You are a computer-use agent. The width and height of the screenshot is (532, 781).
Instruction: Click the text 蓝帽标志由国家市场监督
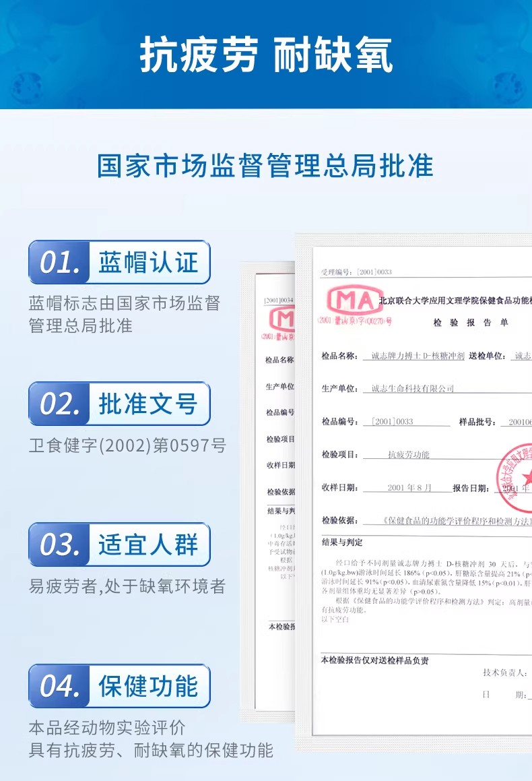click(x=125, y=303)
